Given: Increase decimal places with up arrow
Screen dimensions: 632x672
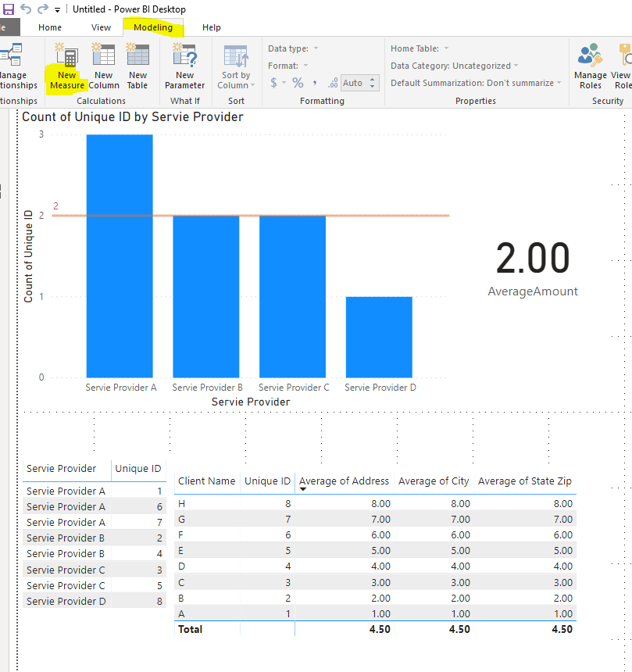Looking at the screenshot, I should pos(373,79).
